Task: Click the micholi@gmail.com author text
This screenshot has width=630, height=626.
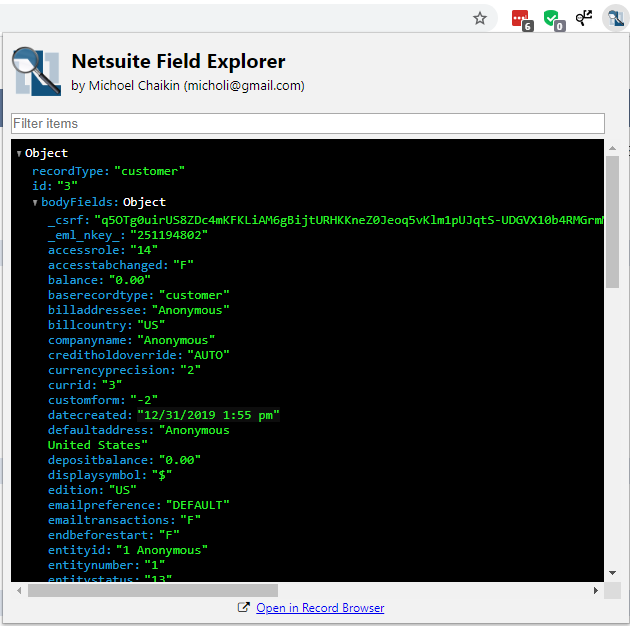Action: click(250, 86)
